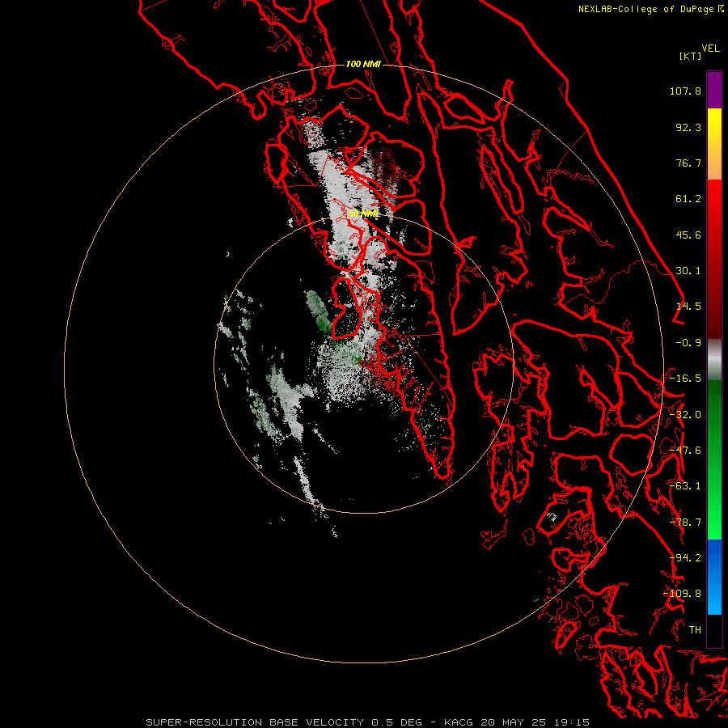Click the 107.8 velocity scale value

(x=685, y=91)
